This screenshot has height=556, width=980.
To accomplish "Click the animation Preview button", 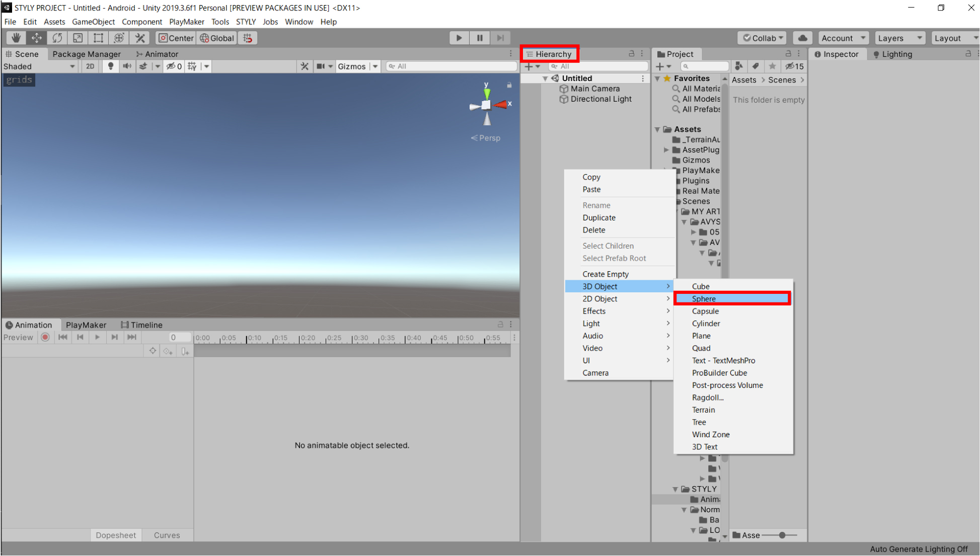I will point(18,337).
